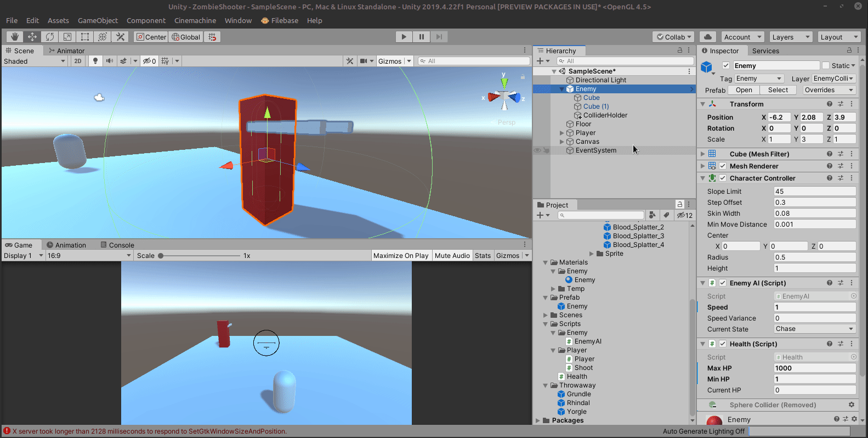The height and width of the screenshot is (438, 868).
Task: Open the Assets menu
Action: pyautogui.click(x=58, y=20)
